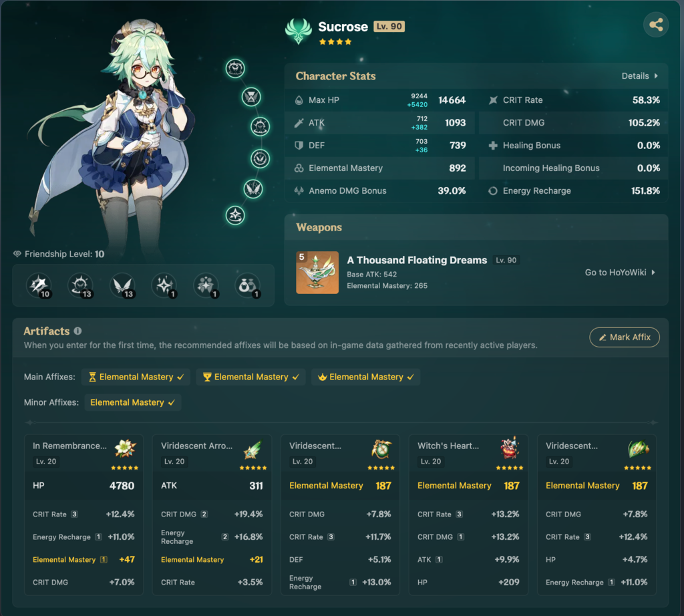Click the share icon button
This screenshot has width=684, height=616.
[x=656, y=25]
